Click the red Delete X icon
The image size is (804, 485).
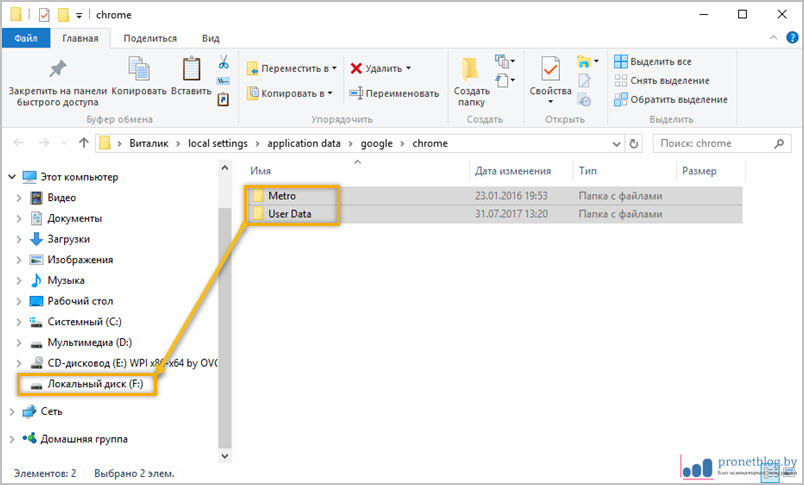point(357,68)
